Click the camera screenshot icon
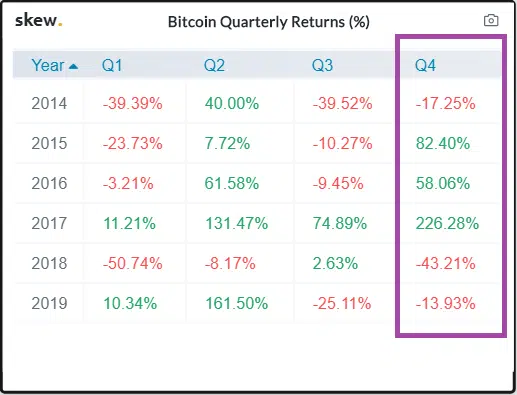This screenshot has height=395, width=517. point(491,20)
